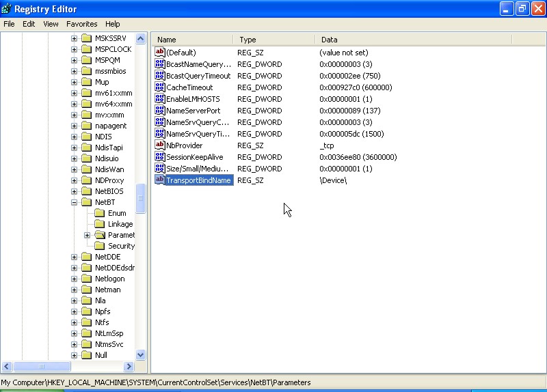
Task: Expand the napagent key
Action: [x=74, y=126]
